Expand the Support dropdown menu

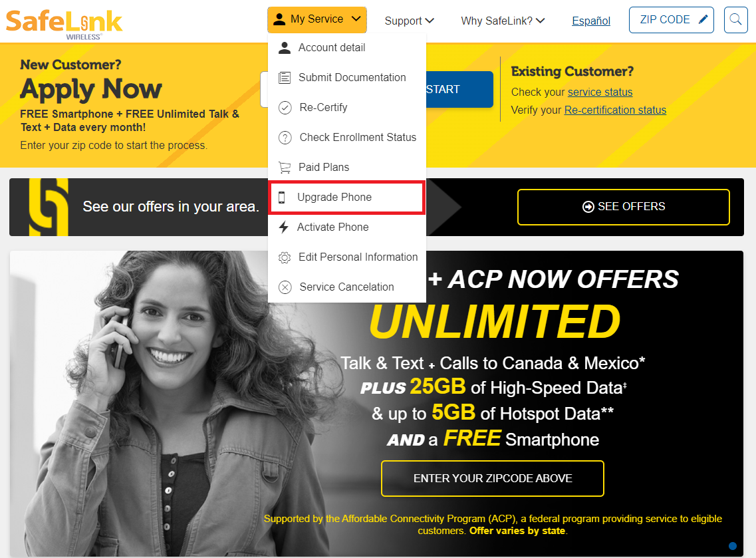[410, 21]
